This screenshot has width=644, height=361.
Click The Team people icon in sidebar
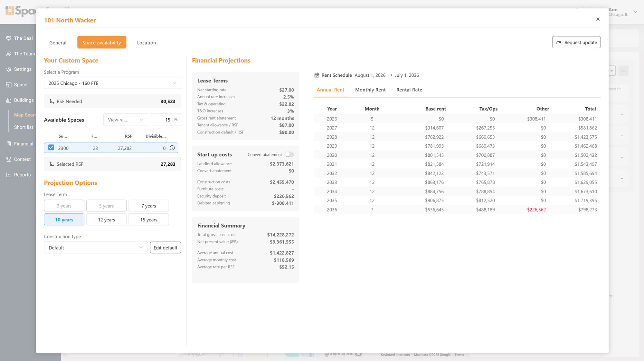click(x=9, y=54)
